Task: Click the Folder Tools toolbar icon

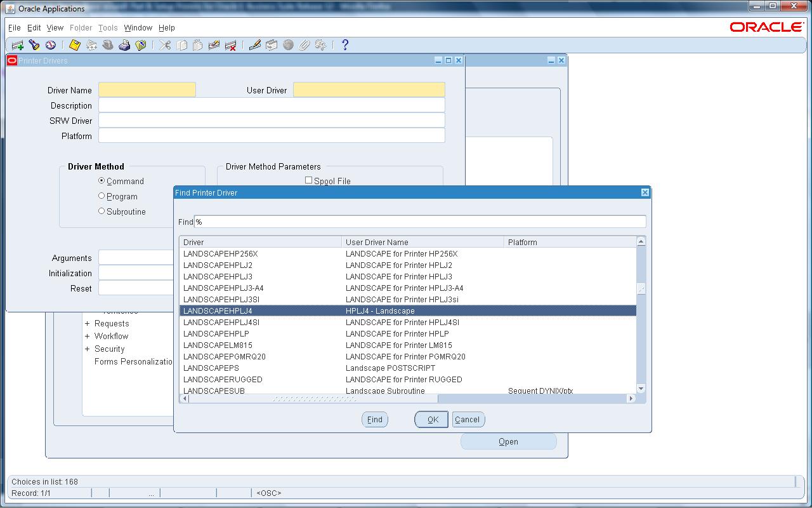Action: 321,45
